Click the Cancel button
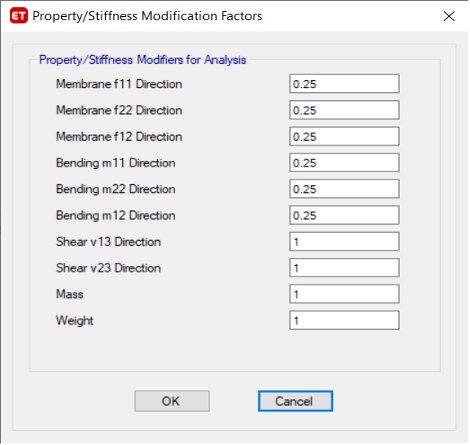The height and width of the screenshot is (445, 470). (x=295, y=401)
